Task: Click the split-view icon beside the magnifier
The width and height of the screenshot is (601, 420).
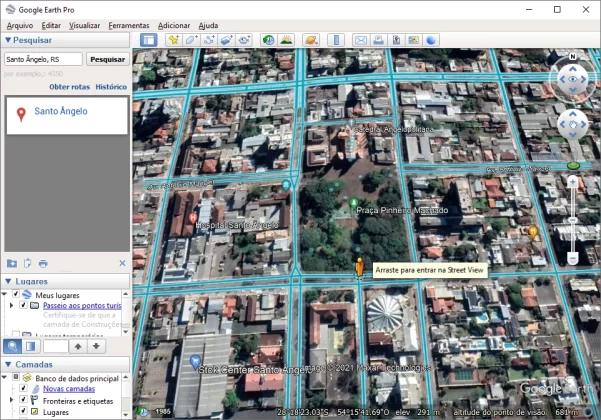Action: (30, 346)
